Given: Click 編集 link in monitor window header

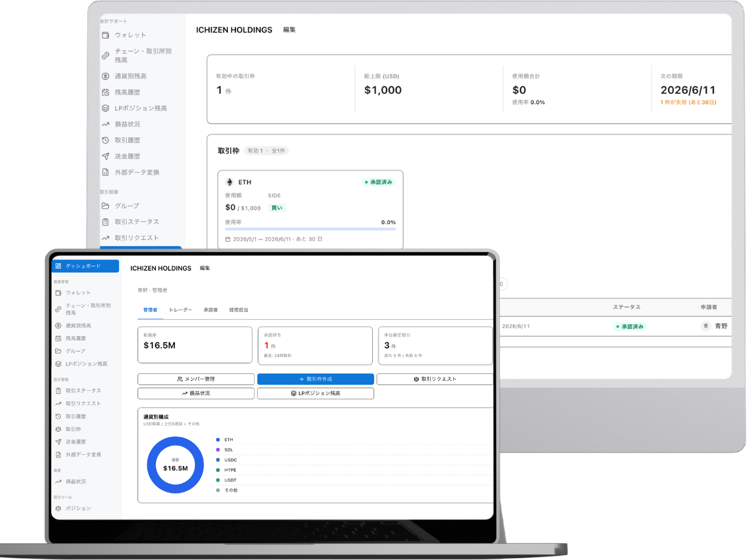Looking at the screenshot, I should (x=289, y=29).
